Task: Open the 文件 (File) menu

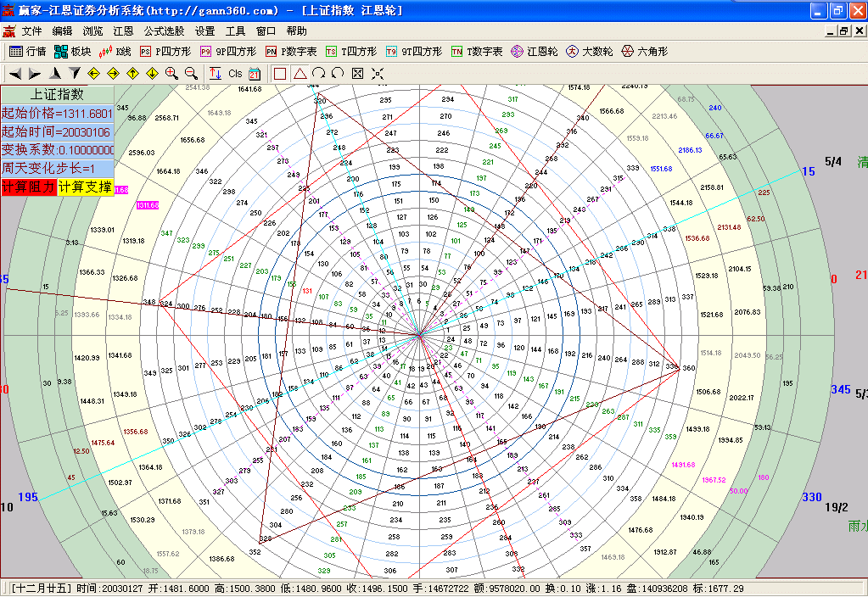Action: (32, 31)
